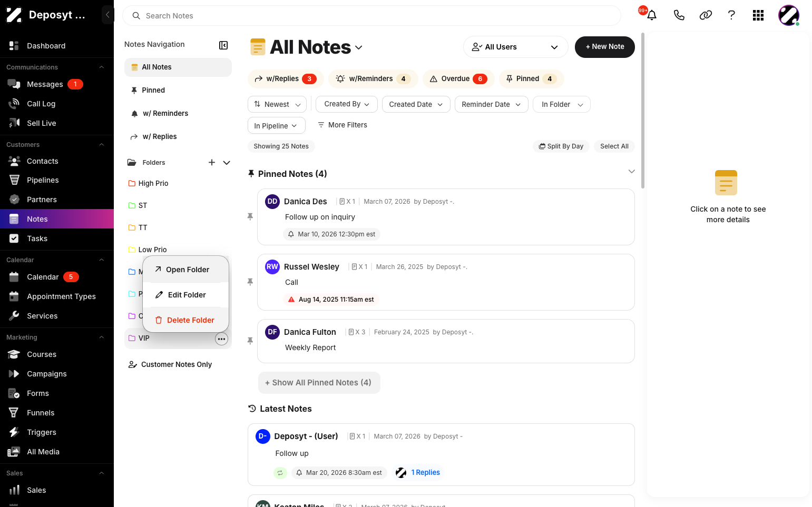This screenshot has height=507, width=812.
Task: Unpin the Danica Des note pin icon
Action: [x=250, y=217]
